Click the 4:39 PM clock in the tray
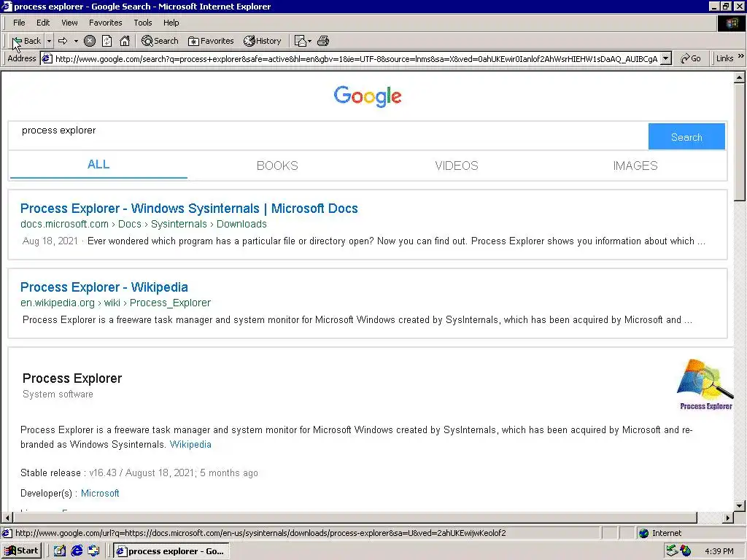The height and width of the screenshot is (560, 747). coord(719,551)
